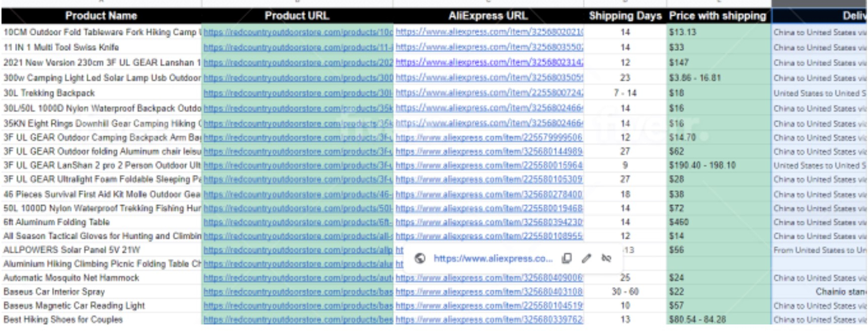Open Product URL for Automatic Mosquito Net Hammock
Viewport: 868px width, 332px height.
pyautogui.click(x=298, y=278)
